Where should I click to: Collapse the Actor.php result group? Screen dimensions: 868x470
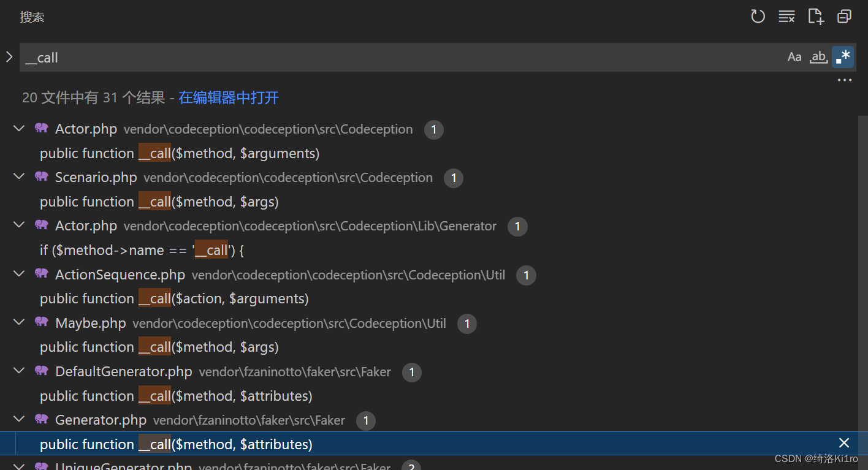pos(18,128)
